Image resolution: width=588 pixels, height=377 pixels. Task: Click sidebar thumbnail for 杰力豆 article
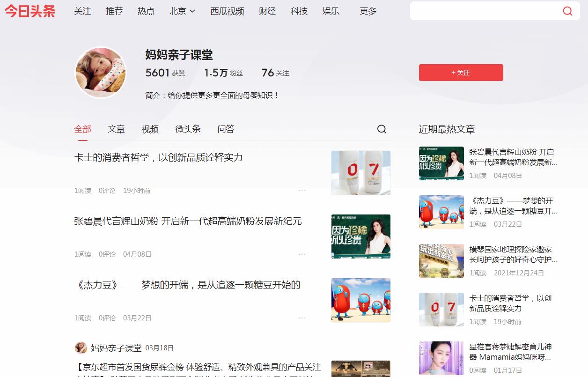coord(441,212)
